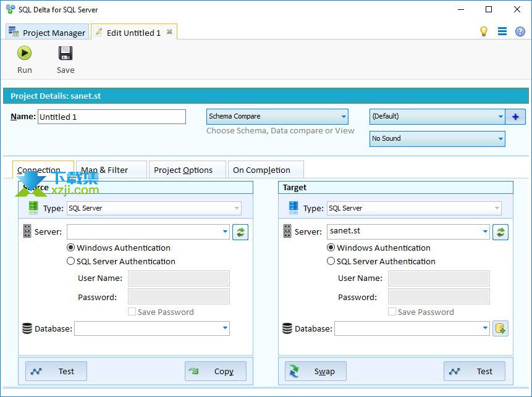Select SQL Server Authentication for Target
Screen dimensions: 532x397
pyautogui.click(x=381, y=261)
